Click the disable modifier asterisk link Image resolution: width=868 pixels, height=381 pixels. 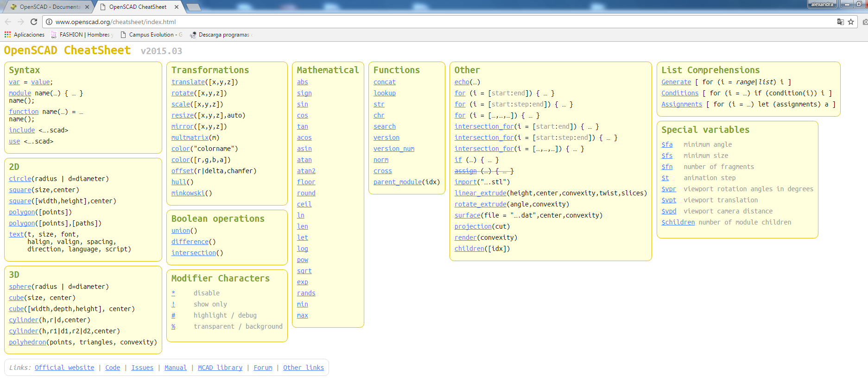click(173, 293)
